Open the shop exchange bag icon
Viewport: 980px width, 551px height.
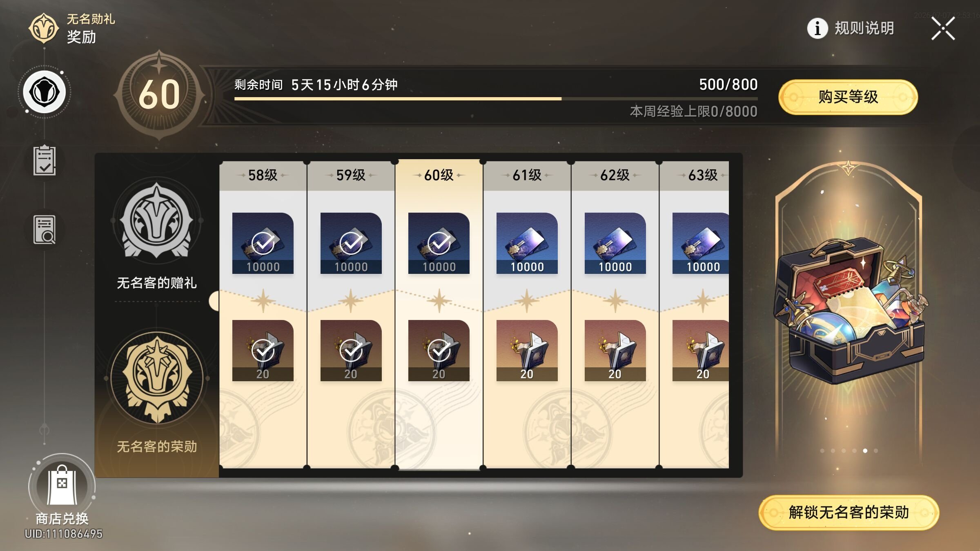tap(62, 486)
